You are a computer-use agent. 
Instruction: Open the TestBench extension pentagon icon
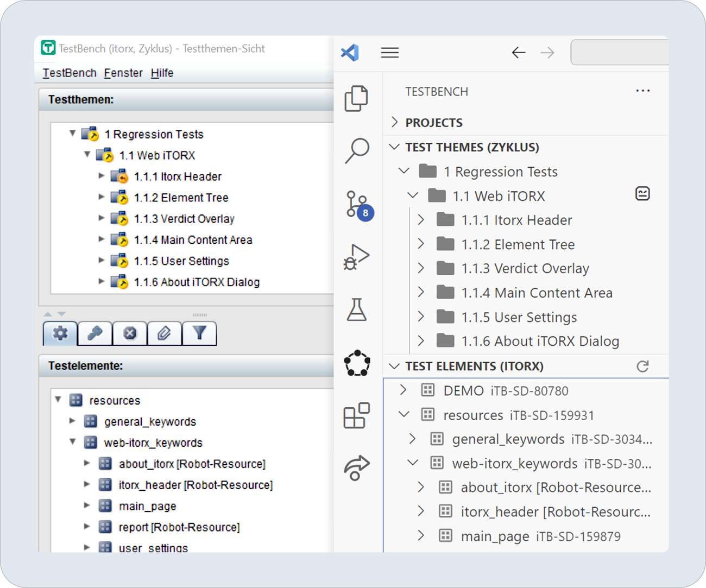click(357, 363)
